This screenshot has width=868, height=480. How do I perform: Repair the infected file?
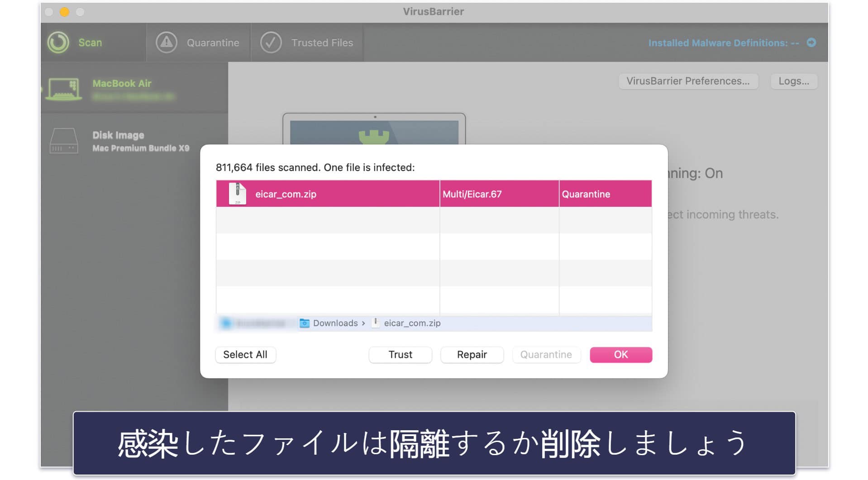472,355
